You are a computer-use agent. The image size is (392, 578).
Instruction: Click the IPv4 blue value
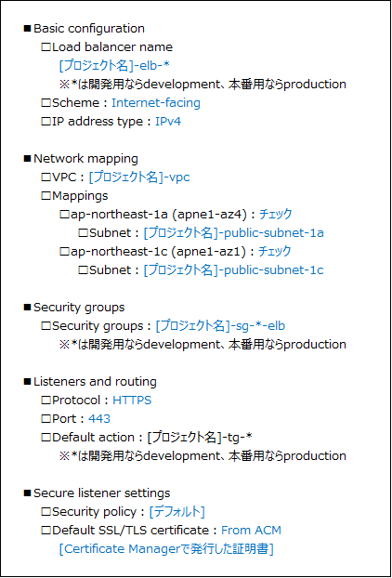(168, 122)
